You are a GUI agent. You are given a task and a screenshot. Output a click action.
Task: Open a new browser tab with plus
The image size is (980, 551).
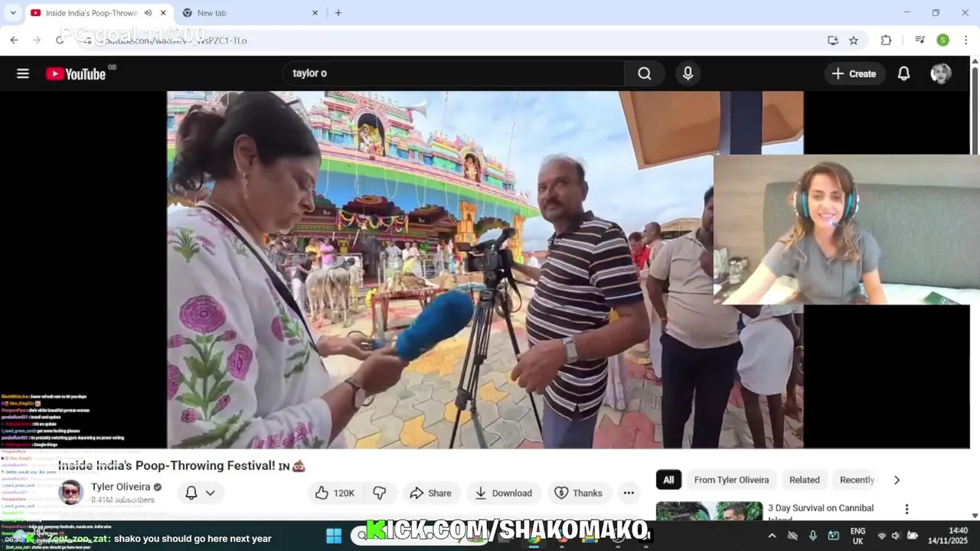click(338, 12)
